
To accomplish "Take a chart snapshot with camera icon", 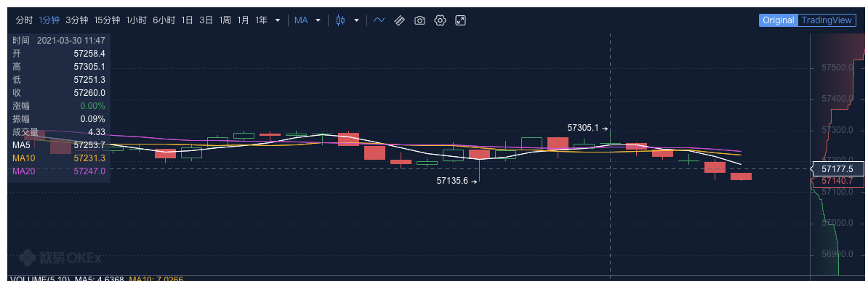I will (419, 20).
